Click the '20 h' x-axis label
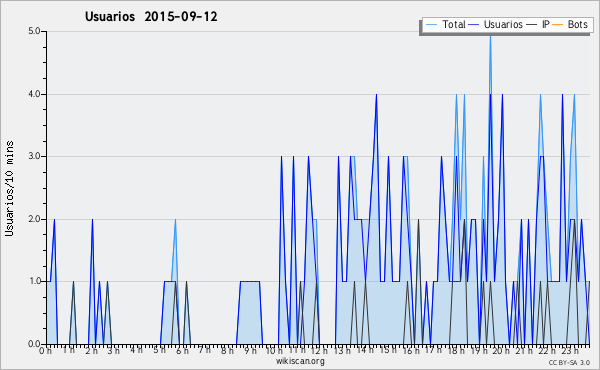 (501, 351)
